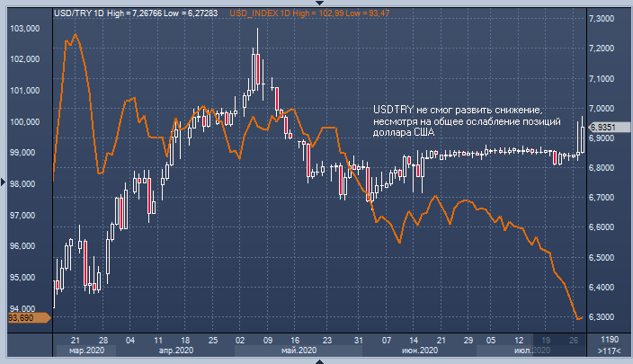Click the май.2020 month label
This screenshot has width=633, height=364.
299,351
